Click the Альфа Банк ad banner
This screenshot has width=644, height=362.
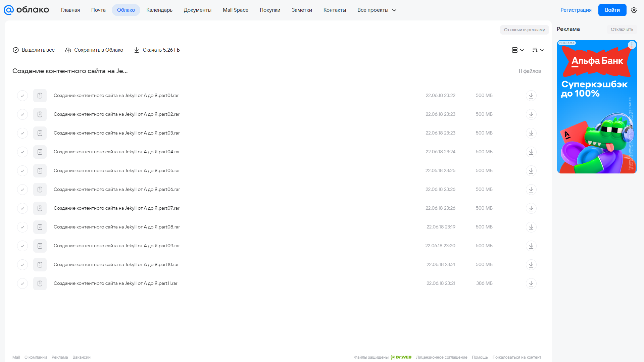597,107
